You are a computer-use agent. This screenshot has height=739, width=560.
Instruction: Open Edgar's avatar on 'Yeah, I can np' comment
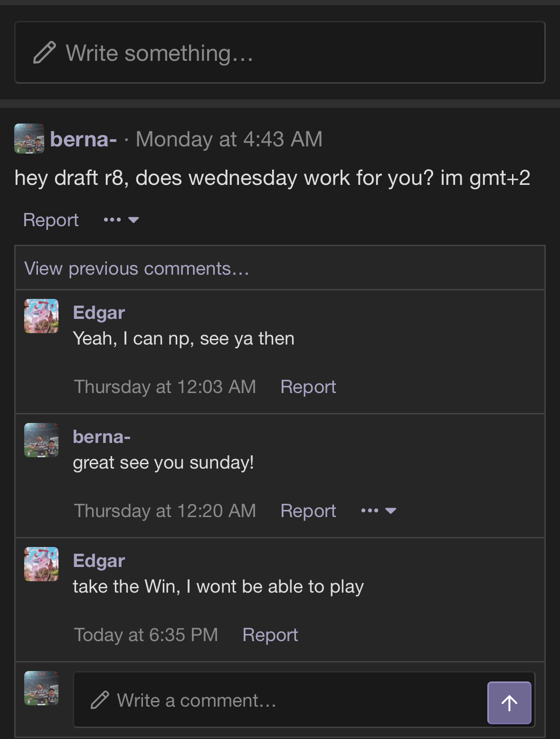click(41, 316)
